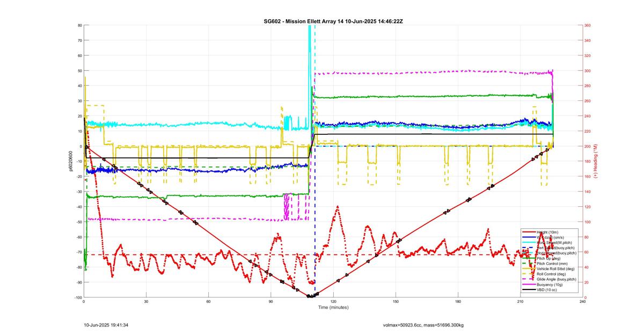Image resolution: width=644 pixels, height=334 pixels.
Task: Select the '-90' tick on the left axis
Action: coord(78,282)
